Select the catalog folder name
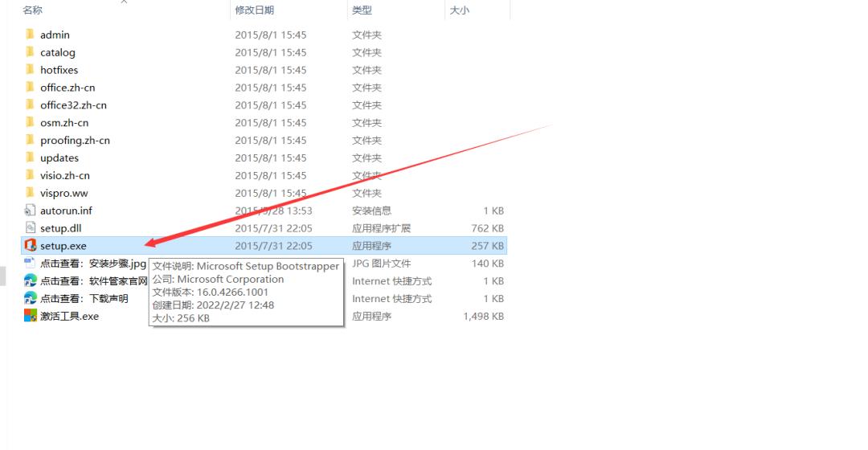 pyautogui.click(x=58, y=52)
